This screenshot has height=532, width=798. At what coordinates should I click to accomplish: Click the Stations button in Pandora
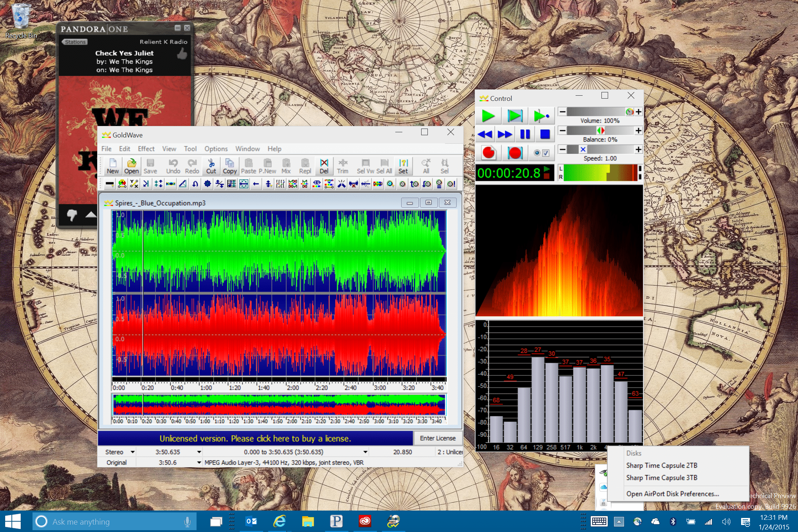click(x=75, y=42)
